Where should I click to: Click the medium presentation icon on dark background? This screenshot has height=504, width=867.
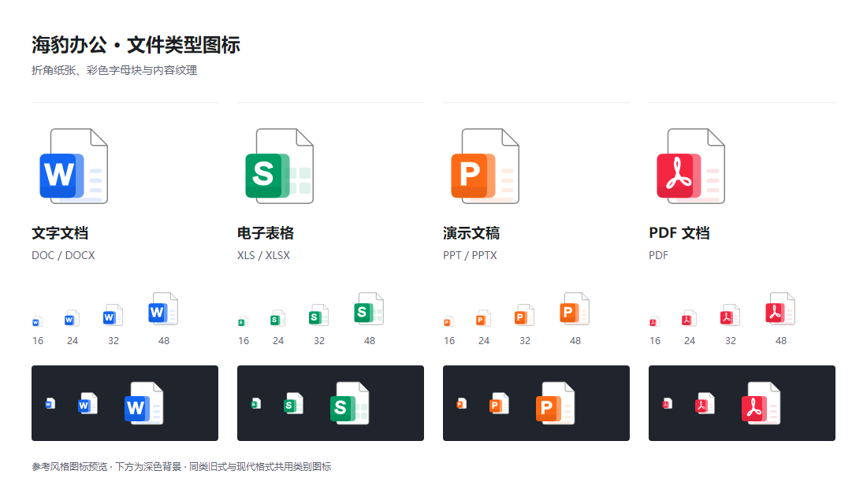tap(499, 403)
